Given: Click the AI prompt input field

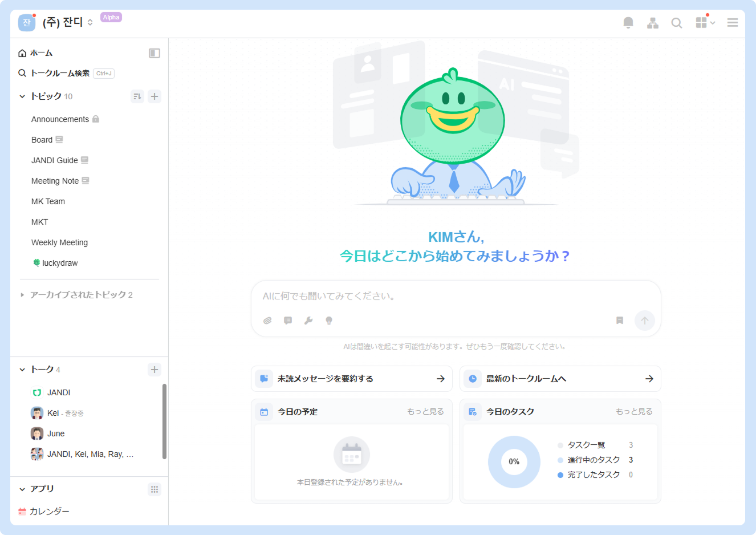Looking at the screenshot, I should (x=456, y=297).
